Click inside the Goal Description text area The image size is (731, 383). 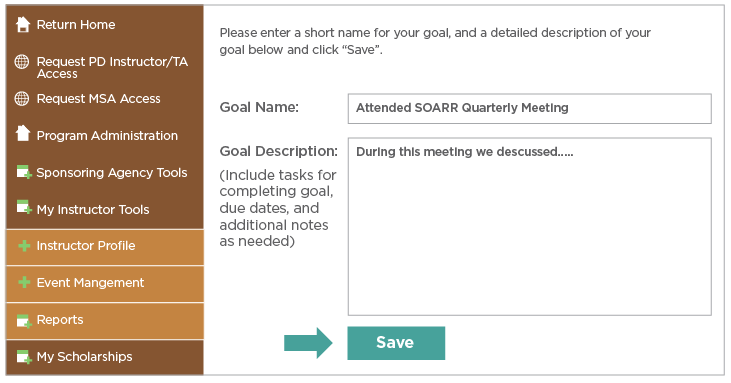[530, 226]
